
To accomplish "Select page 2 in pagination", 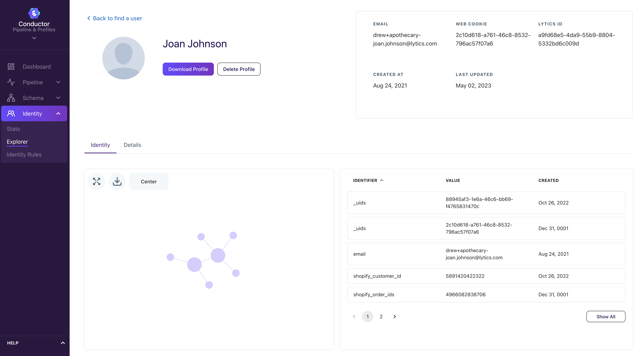I will point(381,317).
